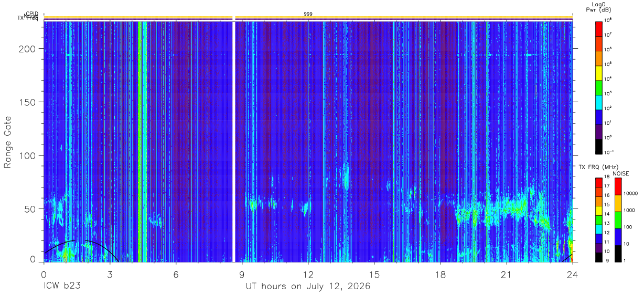
Task: Click the '24' hour tick label on time axis
Action: pyautogui.click(x=573, y=274)
